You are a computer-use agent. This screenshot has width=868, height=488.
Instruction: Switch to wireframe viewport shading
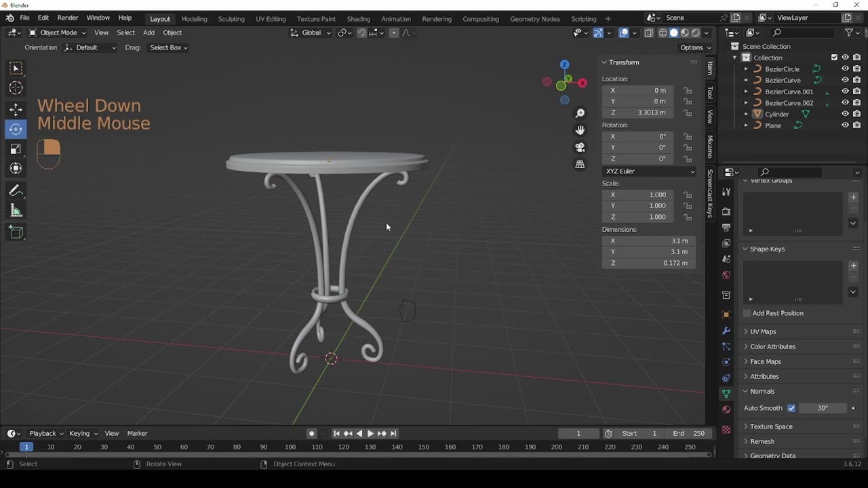[663, 33]
